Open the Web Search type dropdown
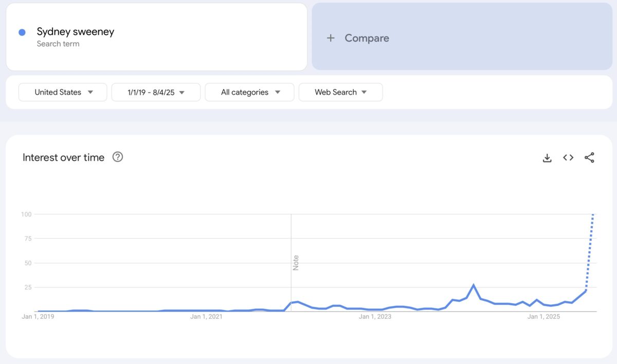Viewport: 617px width, 364px height. pos(340,92)
